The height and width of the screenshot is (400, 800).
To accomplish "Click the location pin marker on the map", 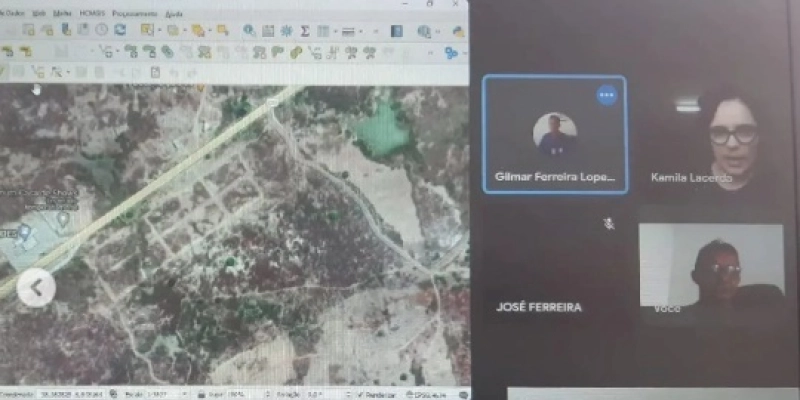I will click(x=63, y=219).
